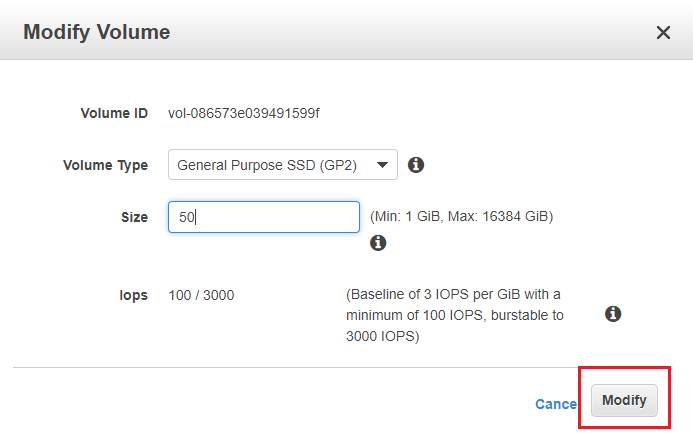This screenshot has width=693, height=433.
Task: Click the Iops label
Action: coord(134,295)
